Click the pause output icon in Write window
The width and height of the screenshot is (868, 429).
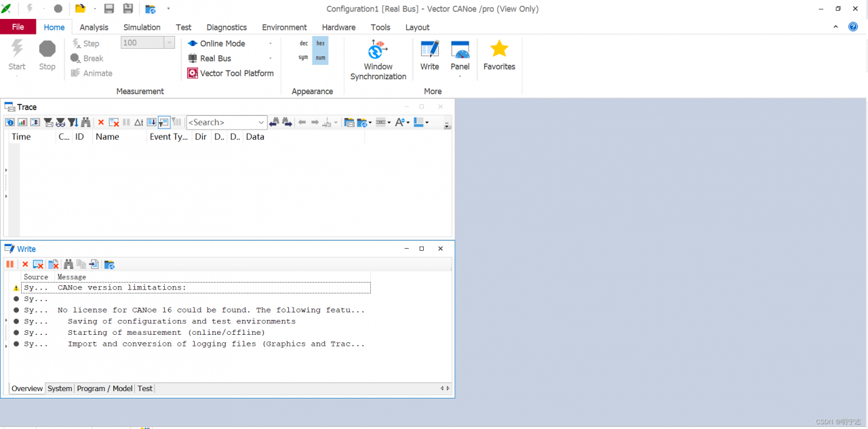pos(9,264)
